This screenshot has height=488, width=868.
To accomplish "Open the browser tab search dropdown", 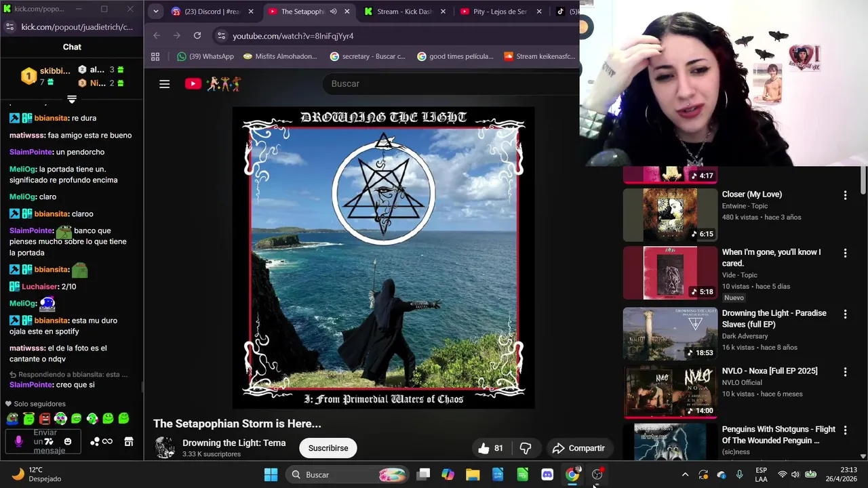I will [155, 12].
